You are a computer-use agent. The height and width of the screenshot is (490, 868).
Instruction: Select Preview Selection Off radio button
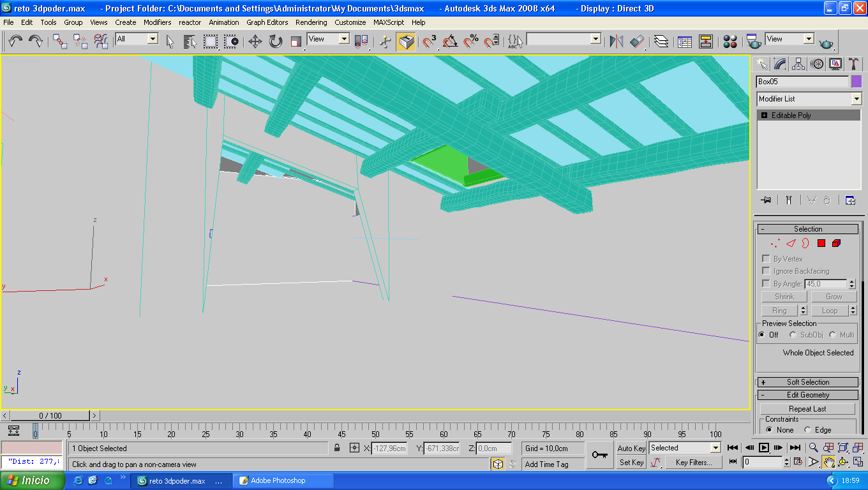(x=761, y=335)
